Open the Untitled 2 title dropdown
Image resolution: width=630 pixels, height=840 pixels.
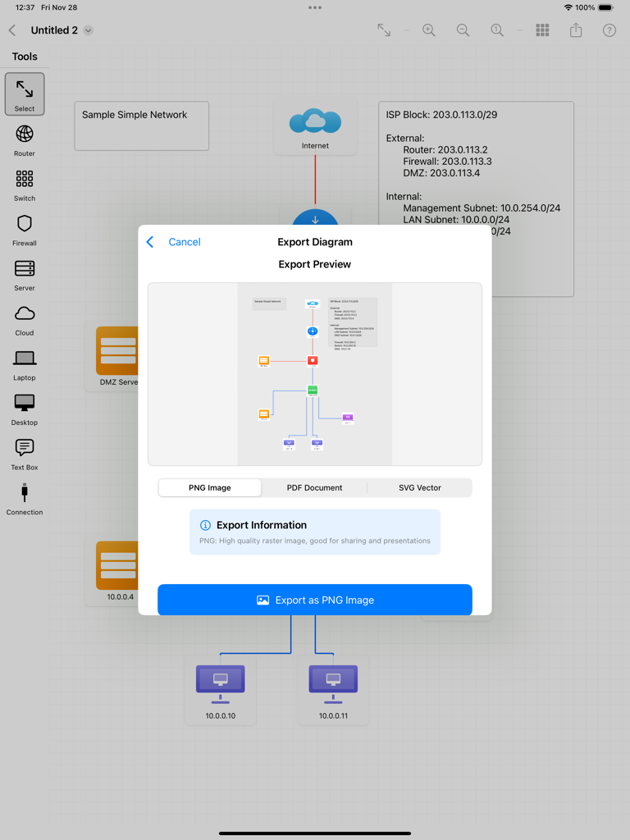[x=89, y=30]
